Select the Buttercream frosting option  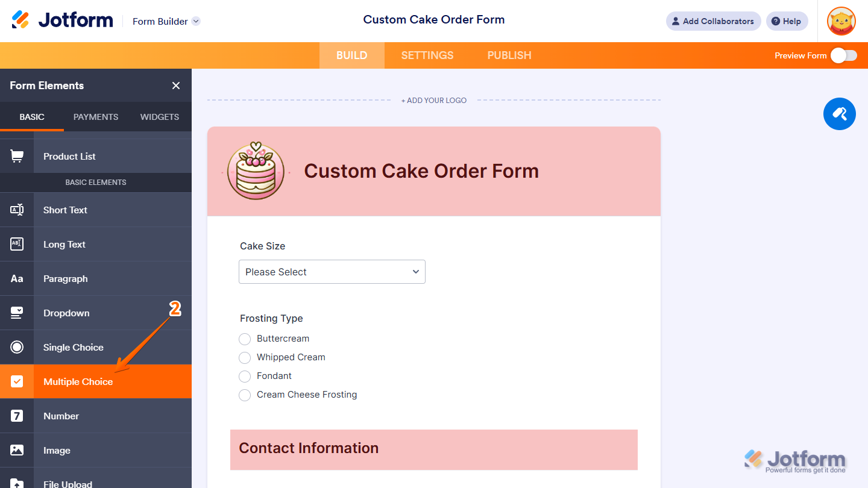[x=245, y=339]
